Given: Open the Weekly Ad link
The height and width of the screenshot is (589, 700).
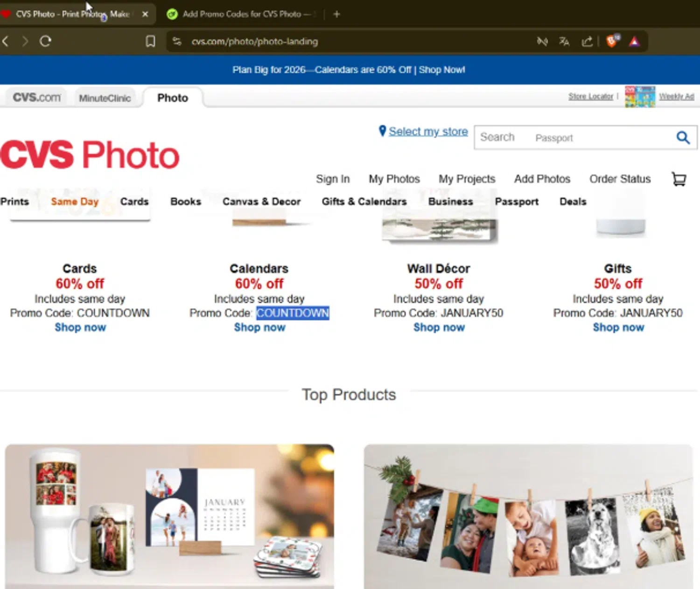Looking at the screenshot, I should pyautogui.click(x=676, y=96).
